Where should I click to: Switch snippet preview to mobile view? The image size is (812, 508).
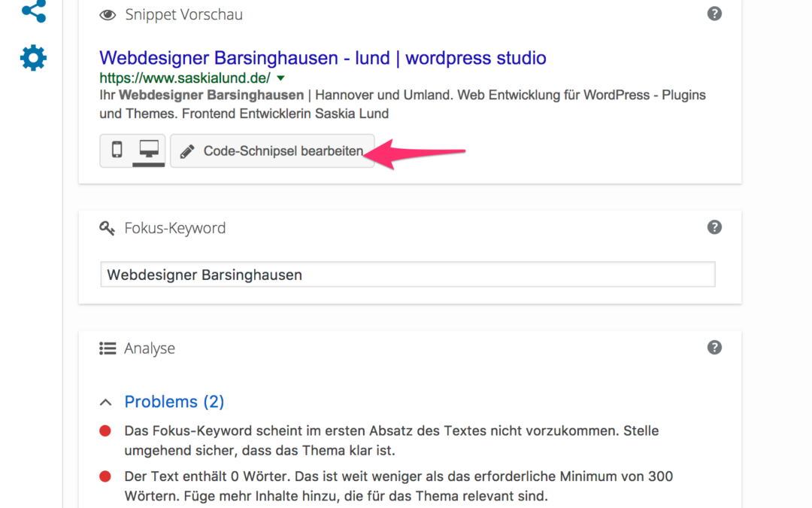tap(117, 151)
